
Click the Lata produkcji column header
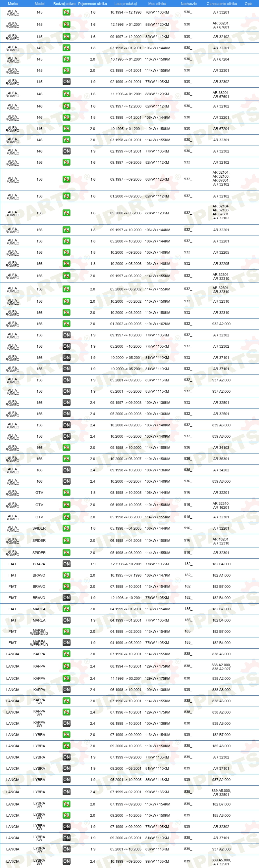(x=126, y=4)
